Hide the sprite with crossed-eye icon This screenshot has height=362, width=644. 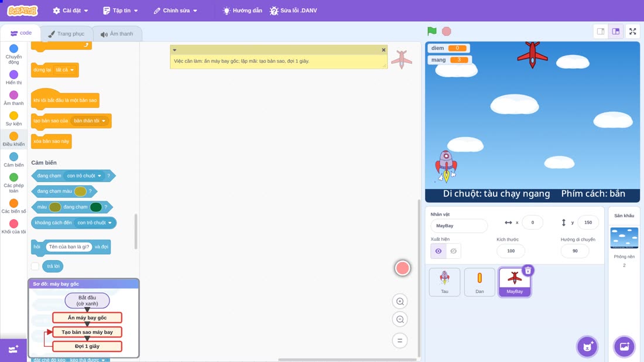tap(453, 251)
